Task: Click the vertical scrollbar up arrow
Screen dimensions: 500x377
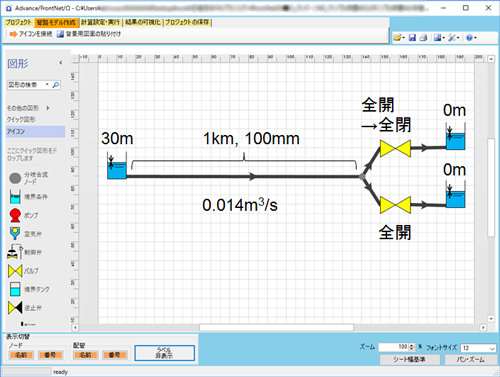Action: (491, 59)
